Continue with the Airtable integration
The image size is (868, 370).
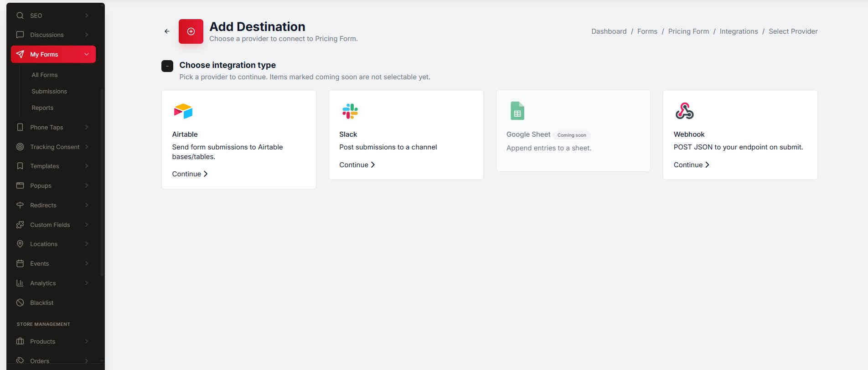pyautogui.click(x=190, y=174)
